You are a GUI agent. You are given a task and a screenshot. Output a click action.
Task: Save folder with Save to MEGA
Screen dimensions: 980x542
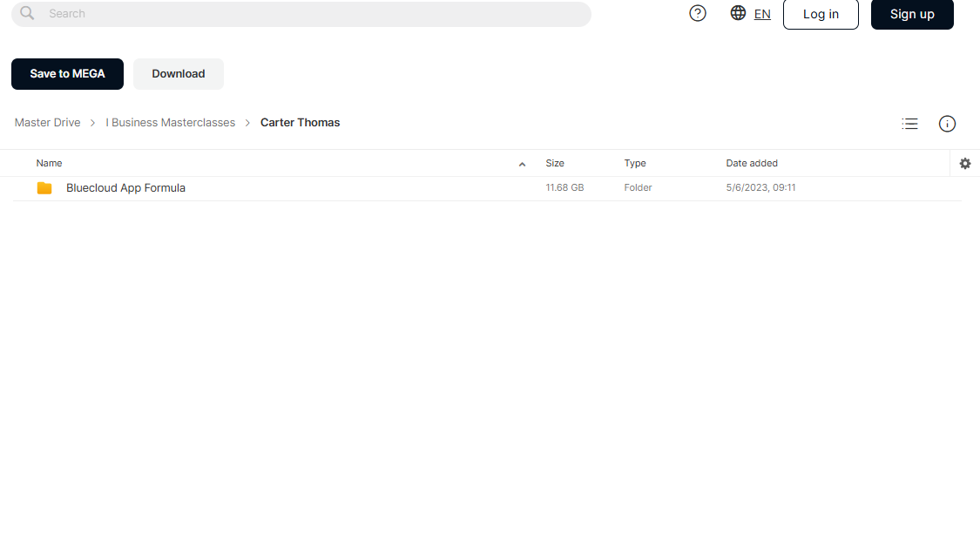pos(67,74)
